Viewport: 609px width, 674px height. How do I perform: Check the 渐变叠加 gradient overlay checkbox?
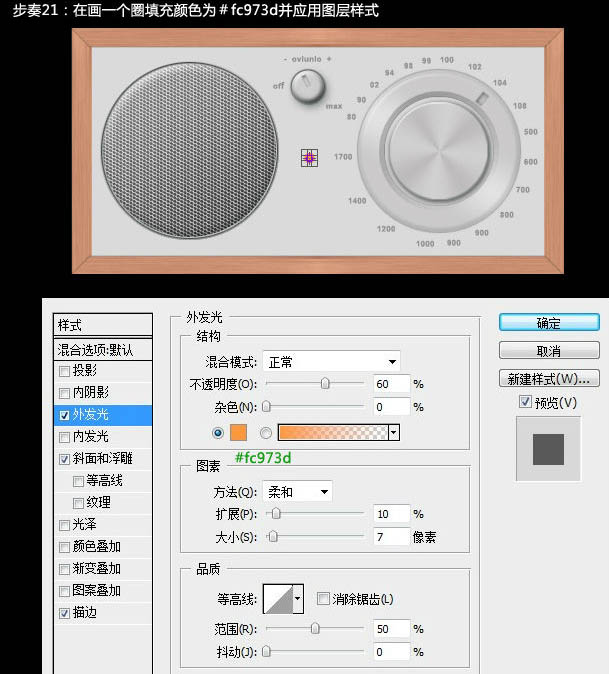click(64, 569)
